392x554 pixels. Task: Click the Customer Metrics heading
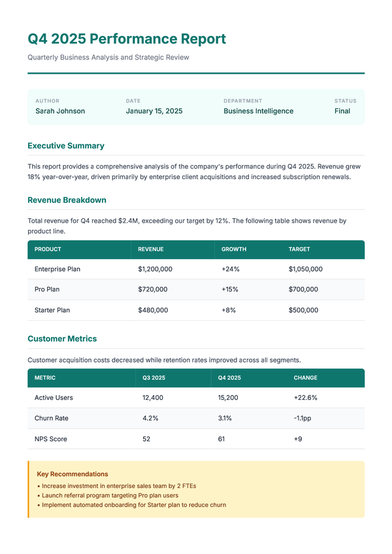click(62, 338)
